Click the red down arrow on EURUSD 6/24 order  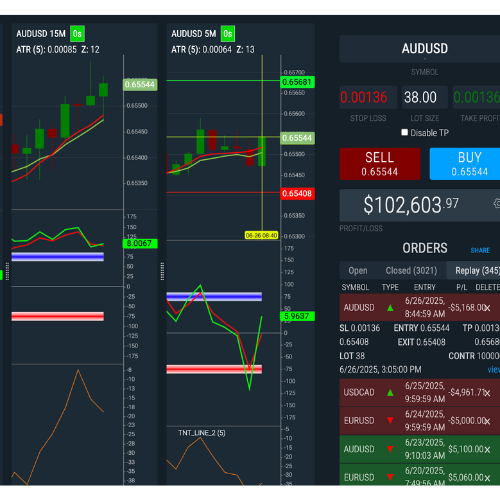[390, 421]
